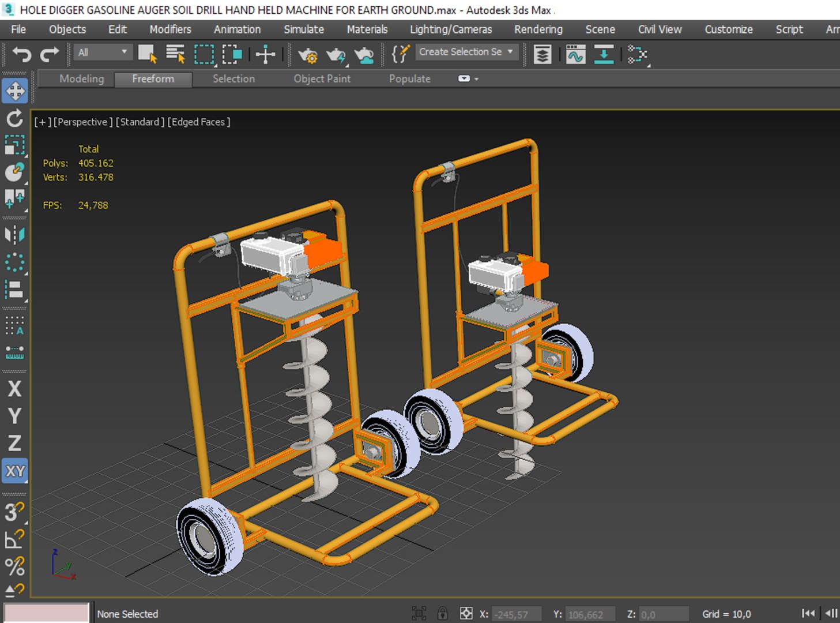Viewport: 840px width, 623px height.
Task: Open the Civil View menu
Action: (660, 29)
